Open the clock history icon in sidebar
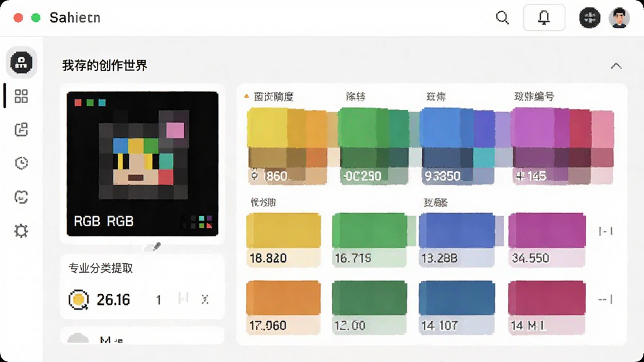The image size is (644, 362). click(21, 163)
